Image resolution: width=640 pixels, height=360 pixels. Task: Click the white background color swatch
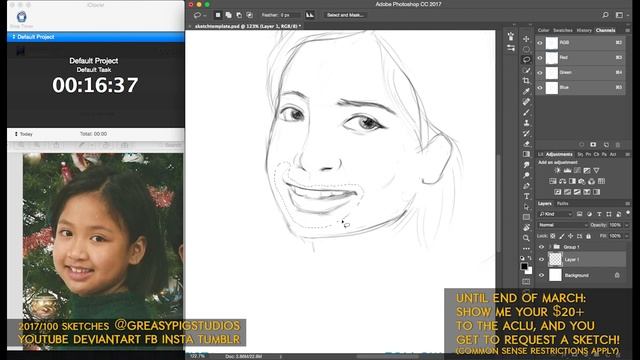tap(529, 270)
